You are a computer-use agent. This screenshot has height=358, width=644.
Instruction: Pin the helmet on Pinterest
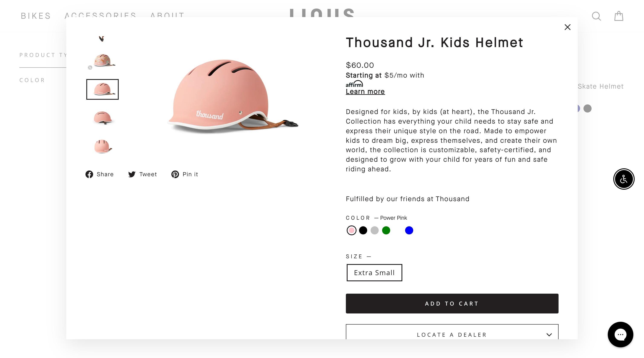[x=185, y=174]
